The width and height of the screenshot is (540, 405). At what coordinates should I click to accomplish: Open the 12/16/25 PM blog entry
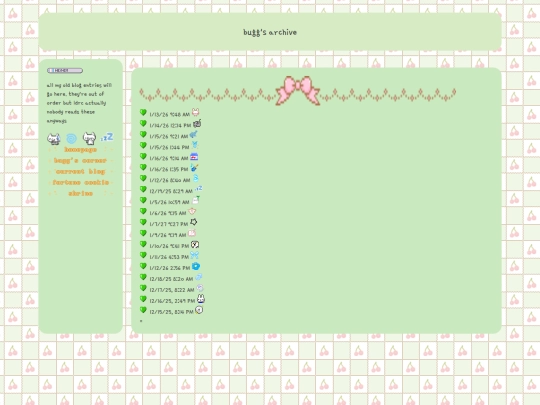click(x=172, y=301)
